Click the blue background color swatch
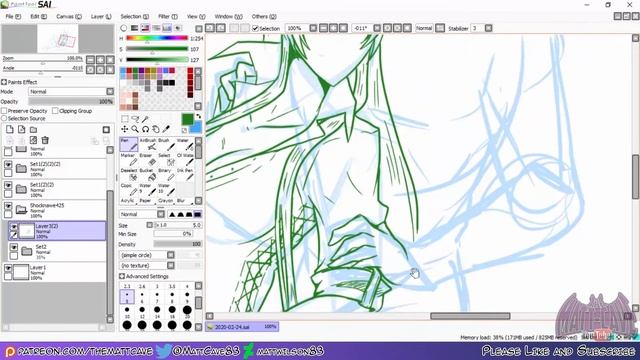This screenshot has width=640, height=360. coord(197,127)
